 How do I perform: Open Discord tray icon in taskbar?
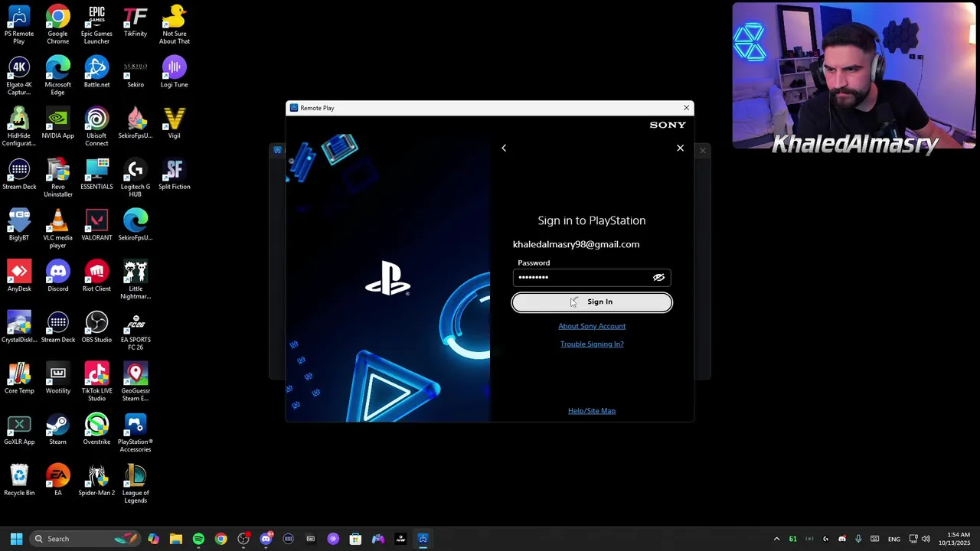[842, 539]
